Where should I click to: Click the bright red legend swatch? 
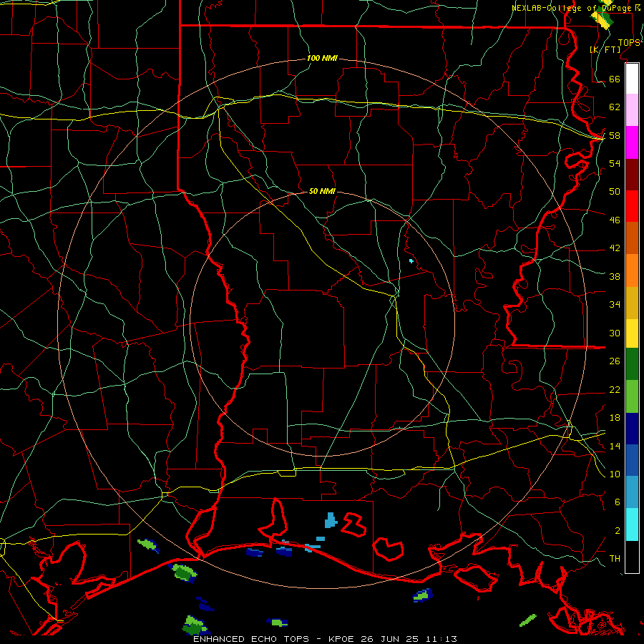click(x=632, y=206)
